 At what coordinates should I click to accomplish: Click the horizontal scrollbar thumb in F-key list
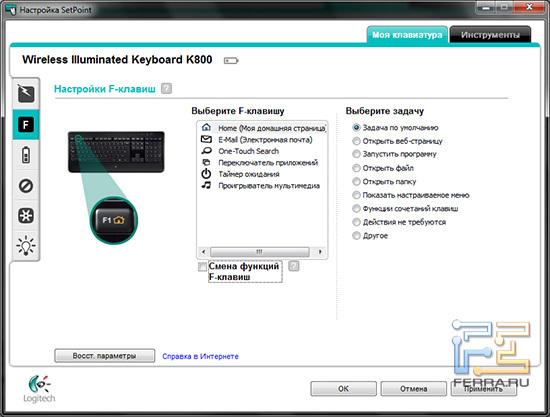260,251
